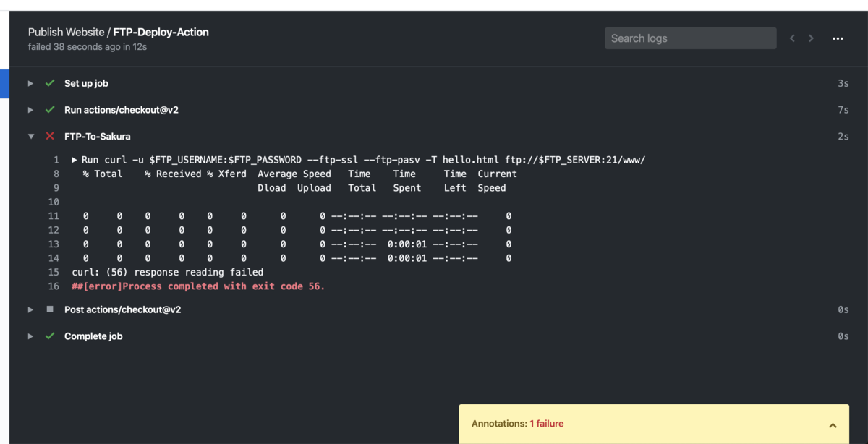Expand the Set up job step
The width and height of the screenshot is (868, 444).
coord(30,83)
